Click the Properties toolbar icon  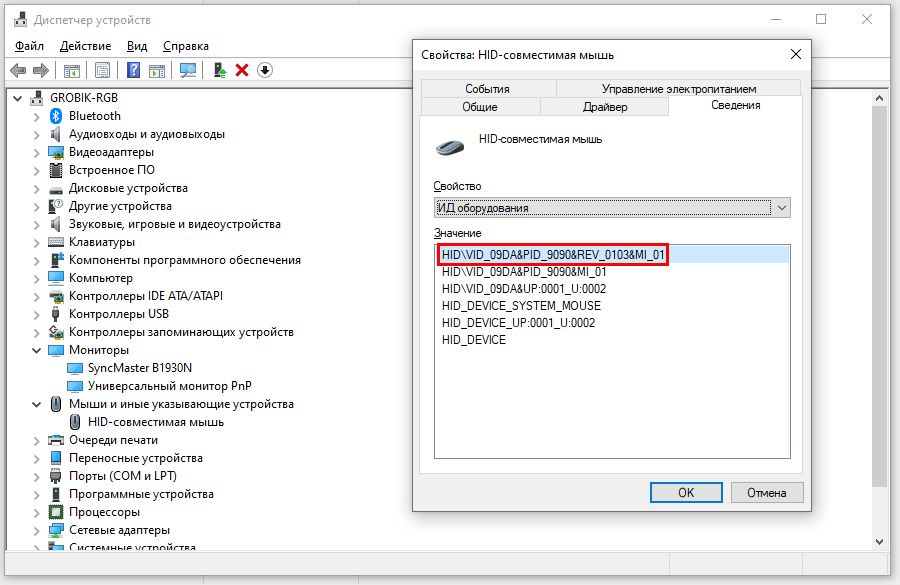101,70
